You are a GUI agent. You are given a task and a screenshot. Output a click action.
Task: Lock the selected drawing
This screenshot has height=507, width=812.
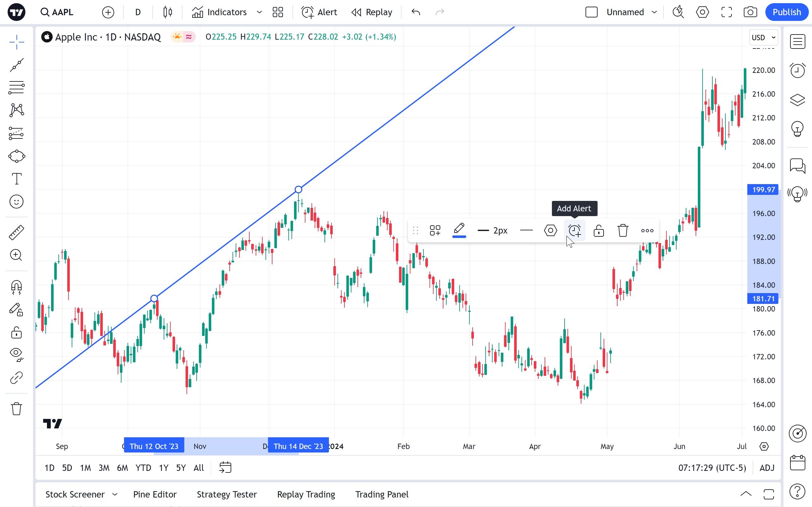[599, 231]
